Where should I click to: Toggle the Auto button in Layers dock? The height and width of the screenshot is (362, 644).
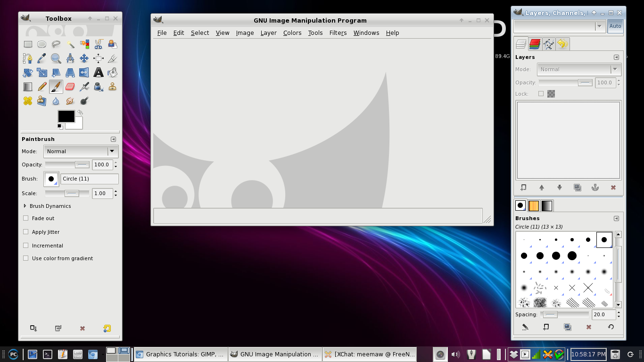[615, 26]
